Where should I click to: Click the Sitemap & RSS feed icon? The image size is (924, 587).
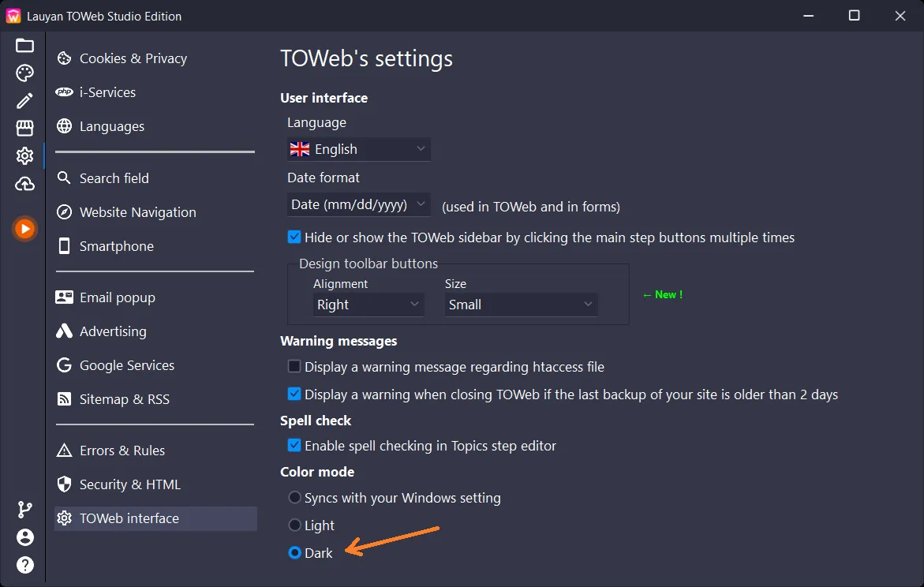64,399
